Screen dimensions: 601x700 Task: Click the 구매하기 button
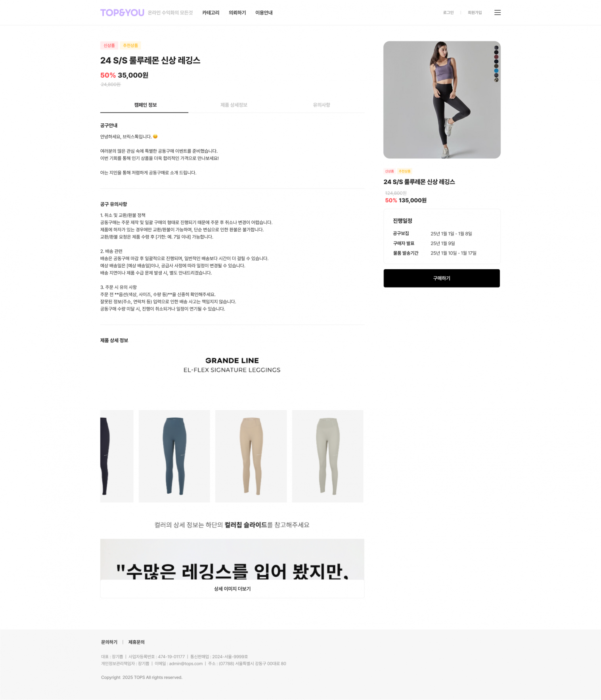442,278
